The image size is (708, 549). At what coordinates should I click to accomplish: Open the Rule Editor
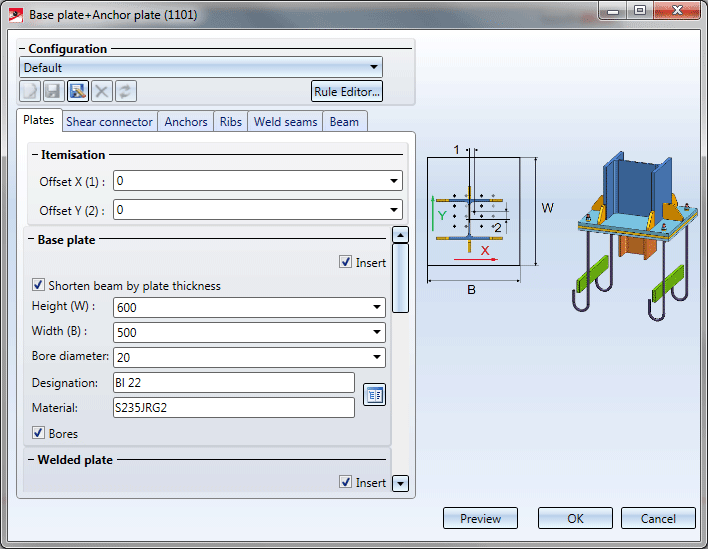coord(347,91)
